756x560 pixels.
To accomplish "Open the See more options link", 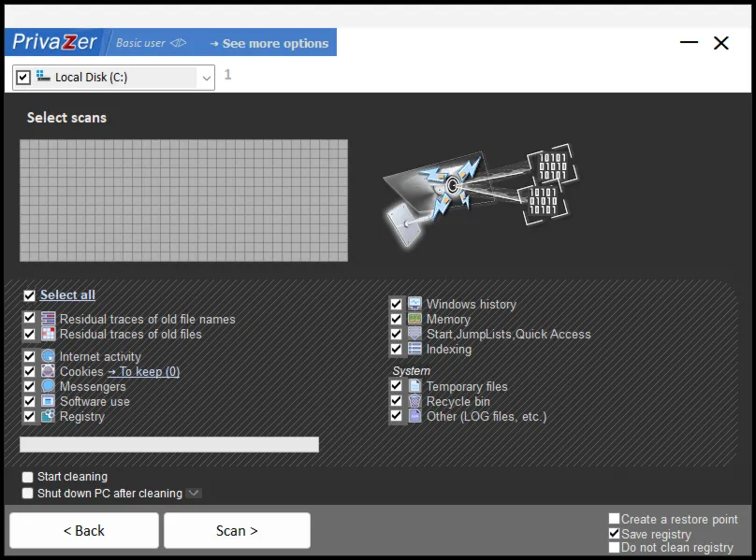I will (269, 43).
